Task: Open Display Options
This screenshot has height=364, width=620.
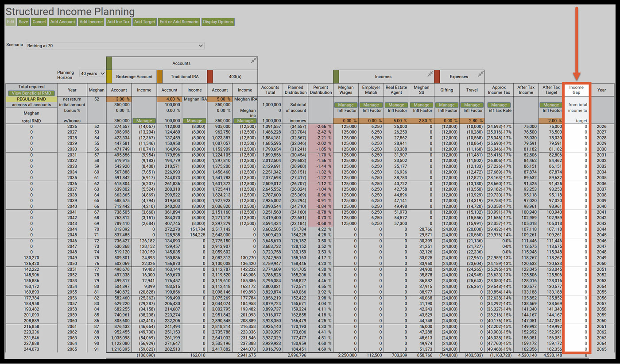Action: click(218, 22)
